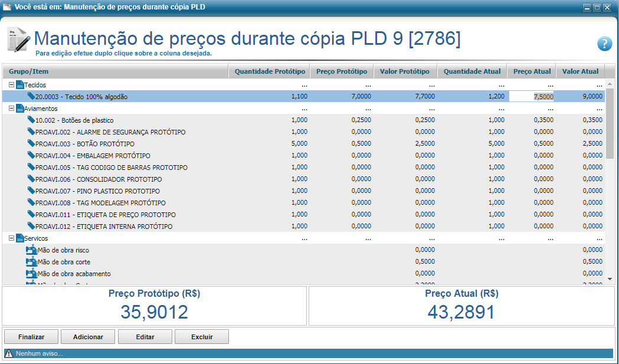Viewport: 619px width, 364px height.
Task: Collapse the Aviamentos group
Action: pyautogui.click(x=11, y=109)
